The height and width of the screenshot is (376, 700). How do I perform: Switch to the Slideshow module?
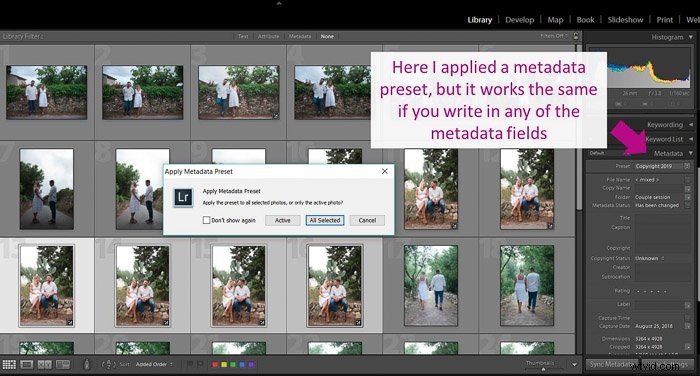coord(625,20)
